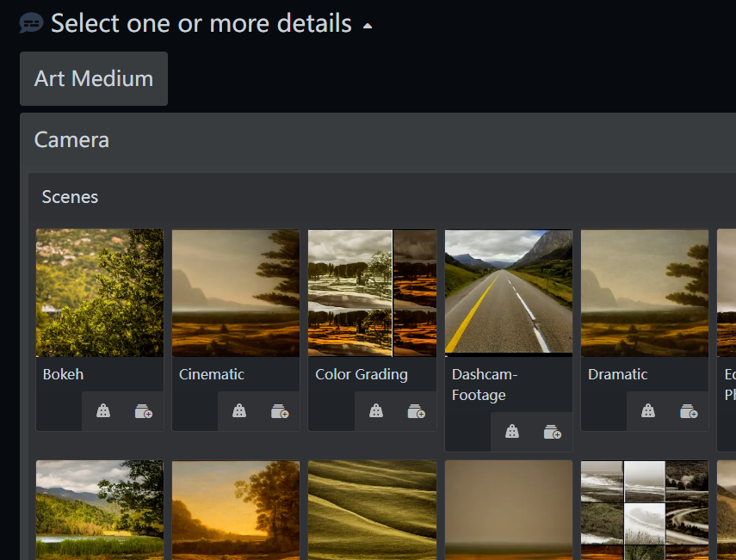
Task: Select the second-row golden sunset tree thumbnail
Action: click(236, 510)
